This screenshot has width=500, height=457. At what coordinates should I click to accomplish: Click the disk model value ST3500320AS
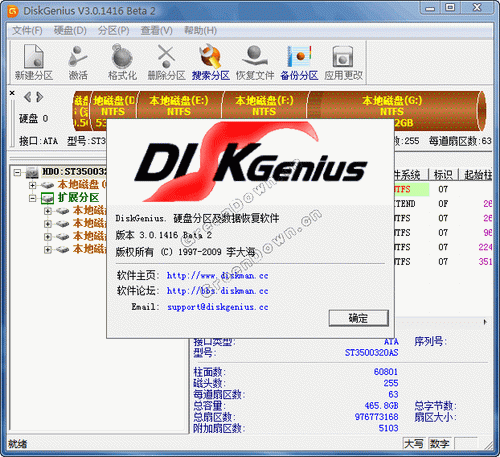coord(371,353)
